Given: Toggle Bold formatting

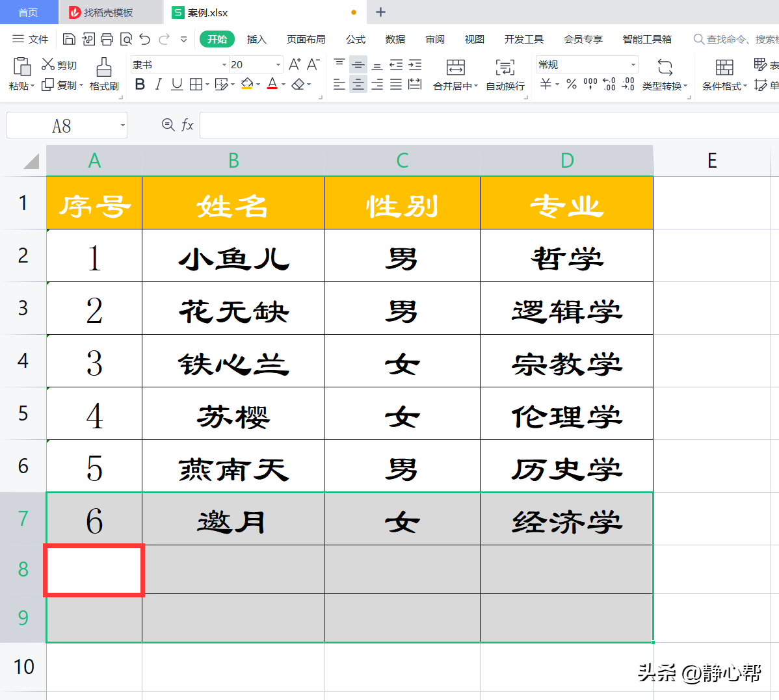Looking at the screenshot, I should pos(140,84).
